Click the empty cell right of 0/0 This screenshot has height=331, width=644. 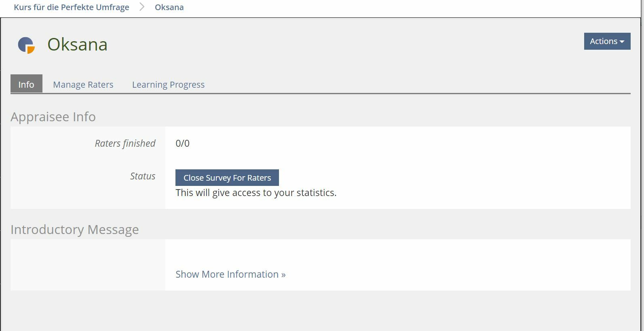coord(404,143)
